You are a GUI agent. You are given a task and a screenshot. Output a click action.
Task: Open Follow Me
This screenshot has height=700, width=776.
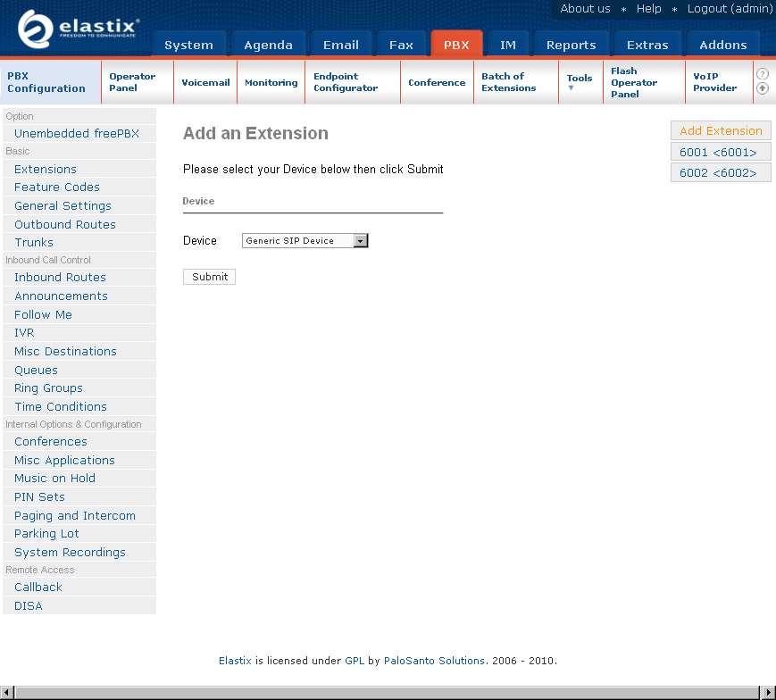79,314
